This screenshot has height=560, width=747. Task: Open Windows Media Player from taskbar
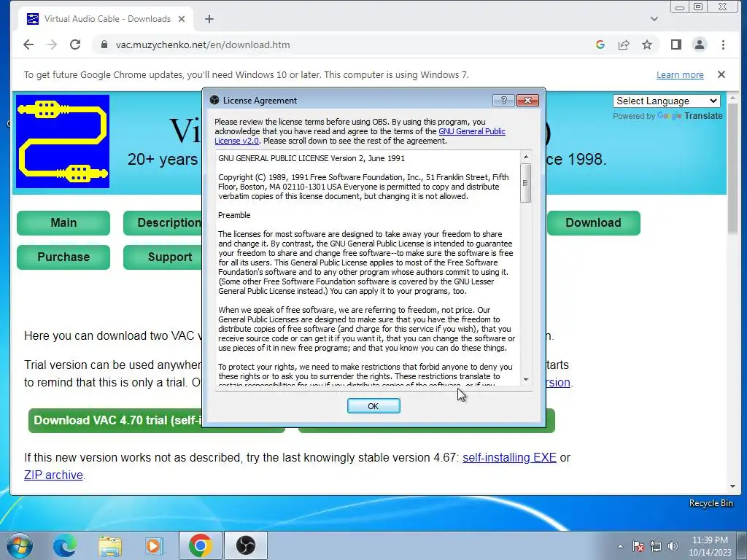tap(155, 545)
